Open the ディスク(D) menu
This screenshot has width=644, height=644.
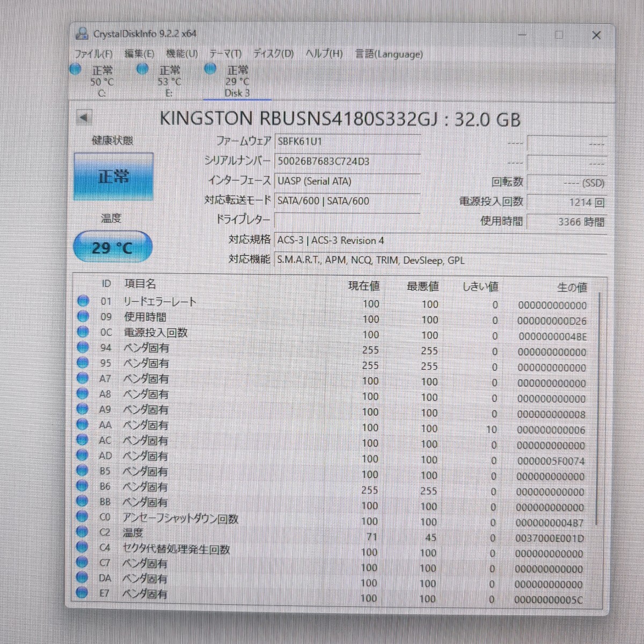[x=273, y=54]
